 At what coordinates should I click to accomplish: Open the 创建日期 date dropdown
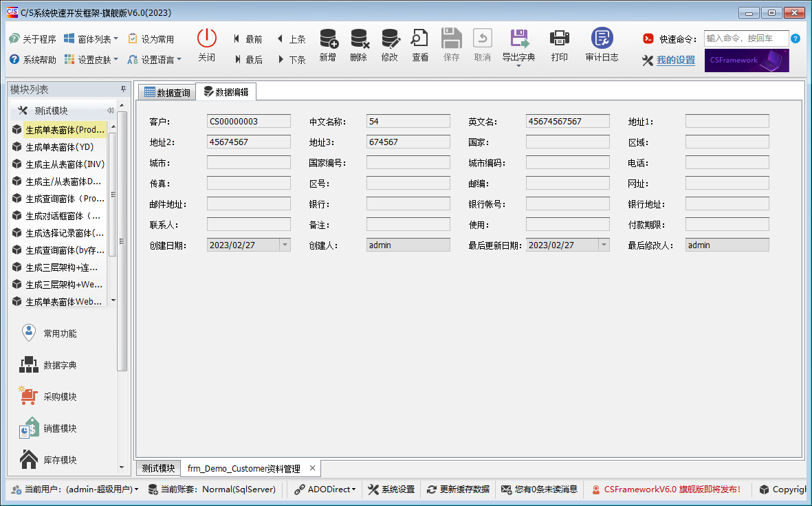[x=285, y=245]
